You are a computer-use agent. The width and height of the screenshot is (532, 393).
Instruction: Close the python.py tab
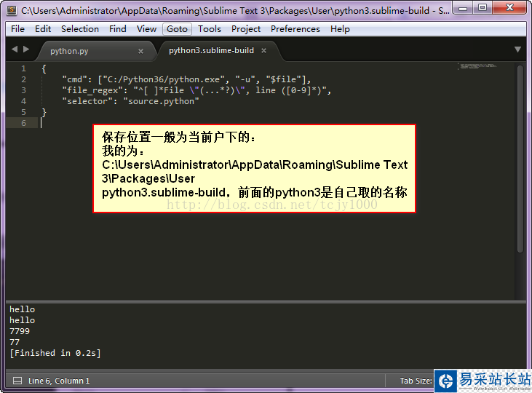pyautogui.click(x=140, y=51)
